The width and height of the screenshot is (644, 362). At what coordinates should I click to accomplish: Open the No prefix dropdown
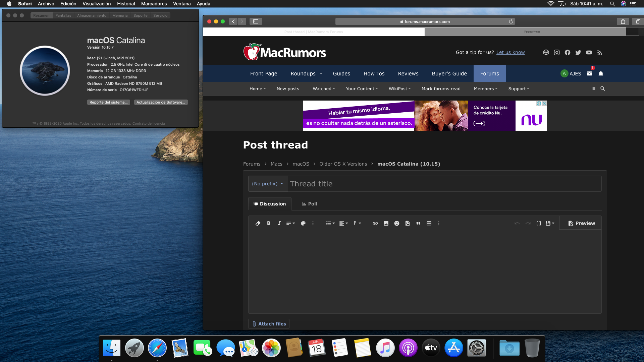pos(268,184)
